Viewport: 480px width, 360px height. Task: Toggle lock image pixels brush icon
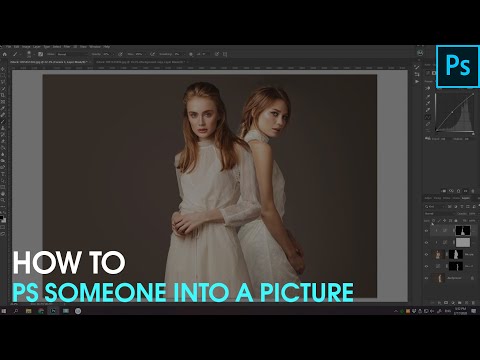(x=439, y=220)
